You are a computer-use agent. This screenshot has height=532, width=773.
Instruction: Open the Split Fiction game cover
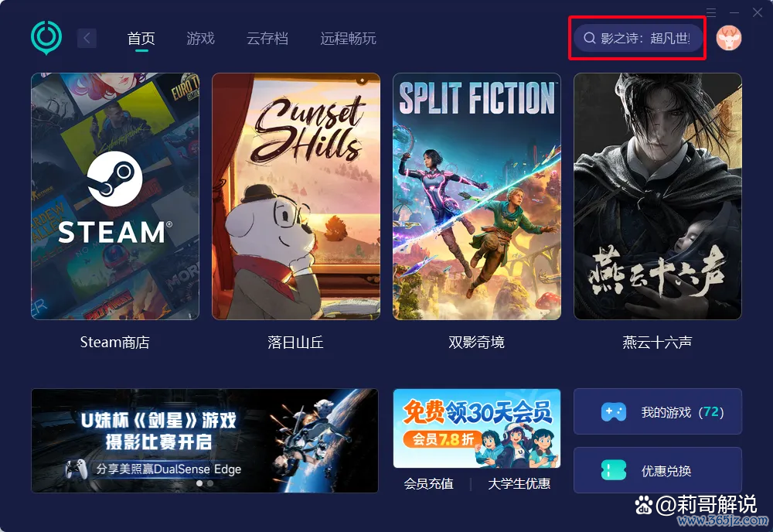[x=477, y=196]
